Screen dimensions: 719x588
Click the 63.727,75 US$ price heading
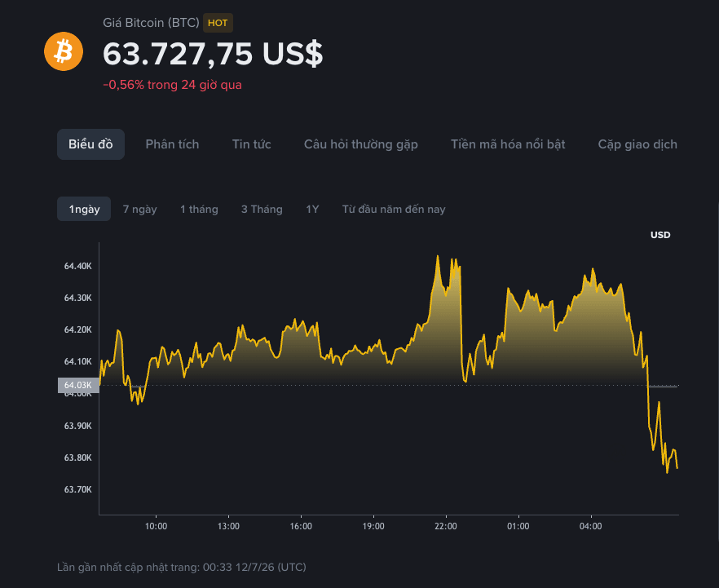[213, 54]
